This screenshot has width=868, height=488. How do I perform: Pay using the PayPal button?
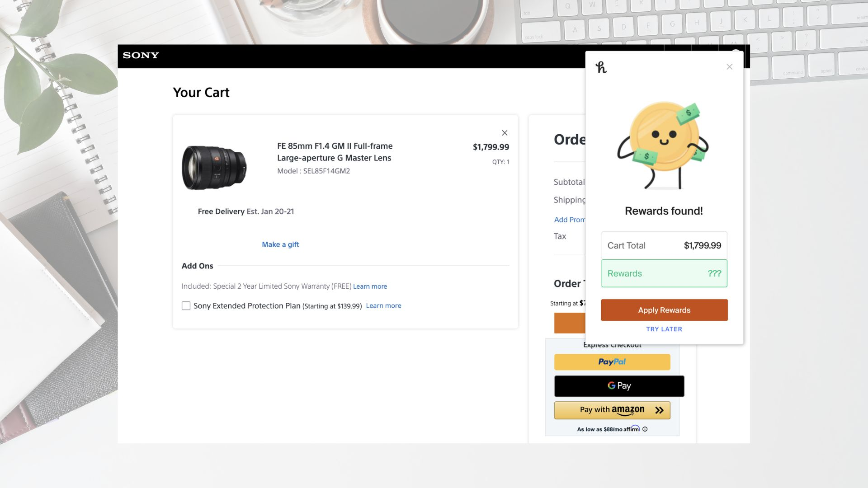pos(612,362)
